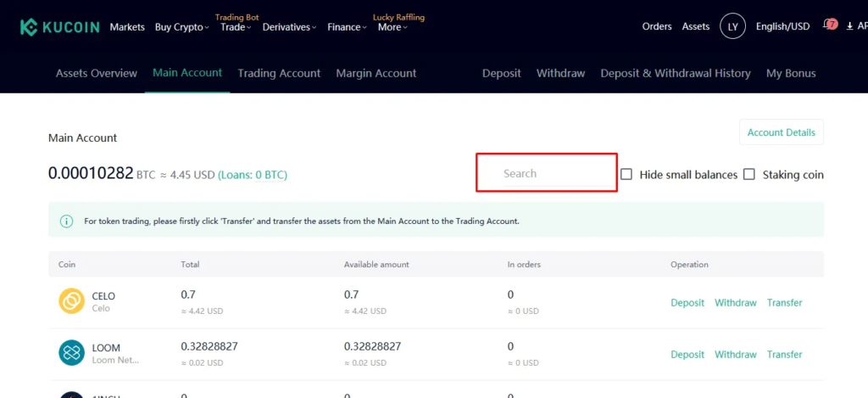The image size is (868, 398).
Task: Open the Markets menu item
Action: pos(127,26)
